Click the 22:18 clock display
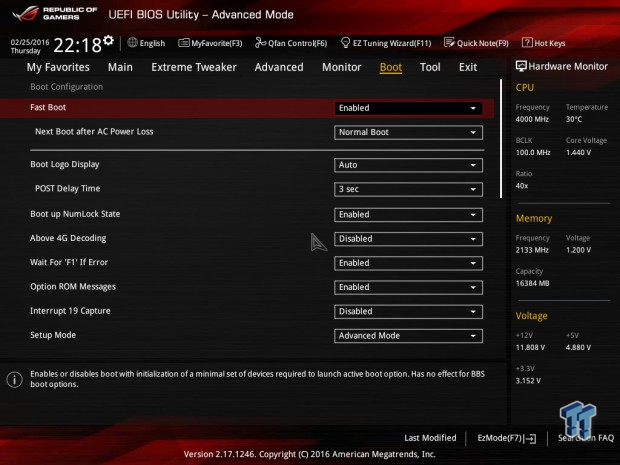 [78, 45]
